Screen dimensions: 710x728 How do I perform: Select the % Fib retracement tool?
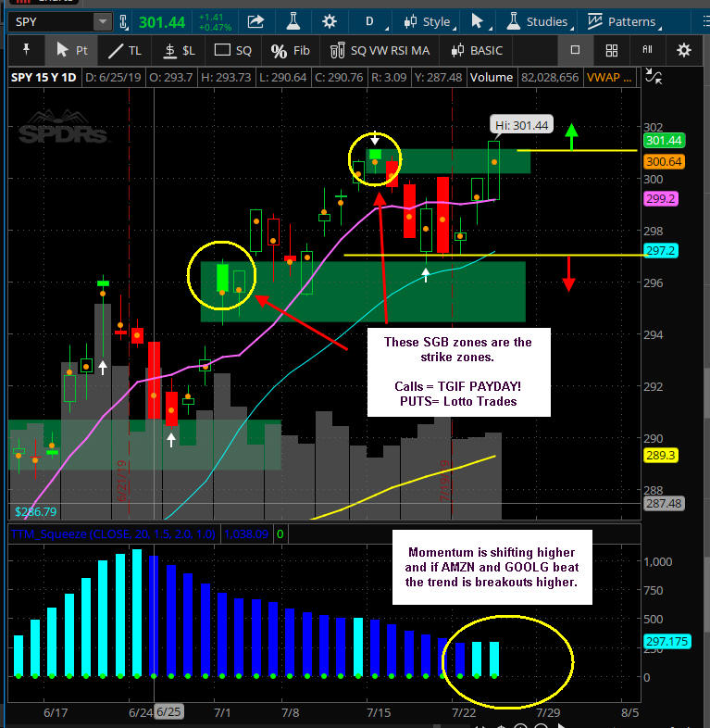290,50
